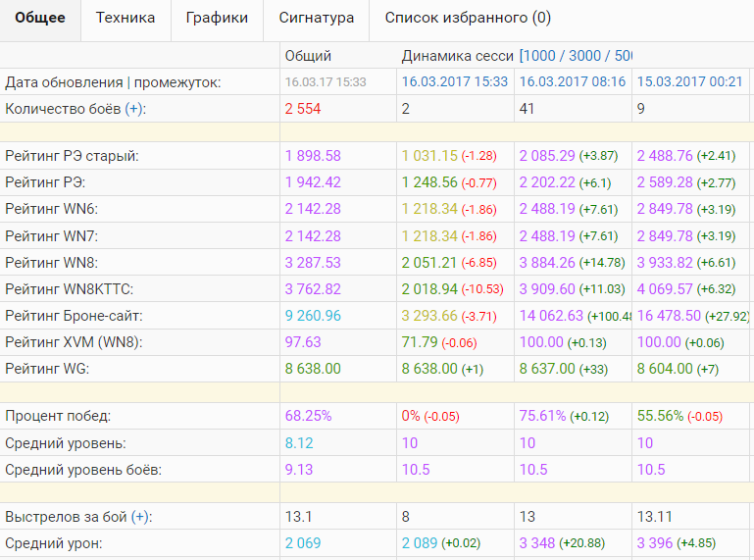The height and width of the screenshot is (560, 754).
Task: Open session dated 16.03.2017 08:16
Action: [573, 82]
